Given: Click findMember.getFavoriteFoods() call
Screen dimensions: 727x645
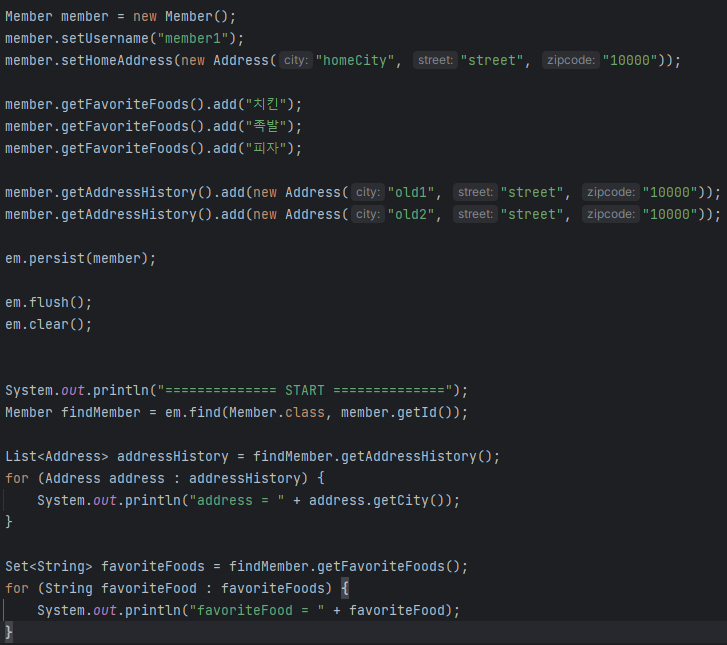Looking at the screenshot, I should [x=344, y=567].
